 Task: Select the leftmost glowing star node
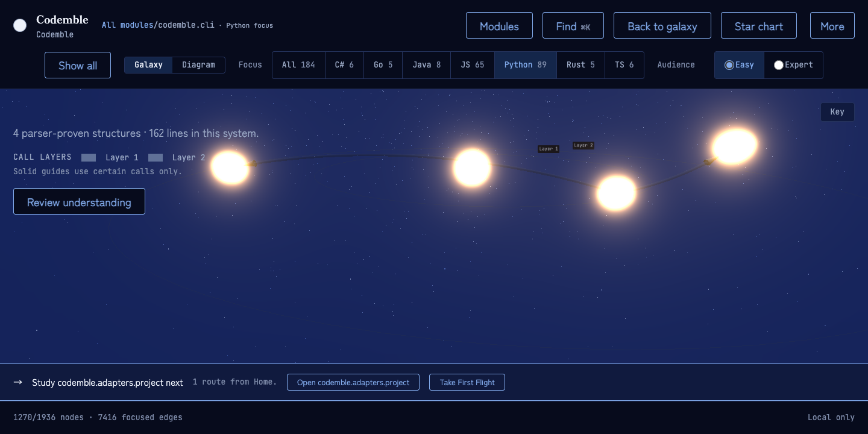[x=230, y=168]
